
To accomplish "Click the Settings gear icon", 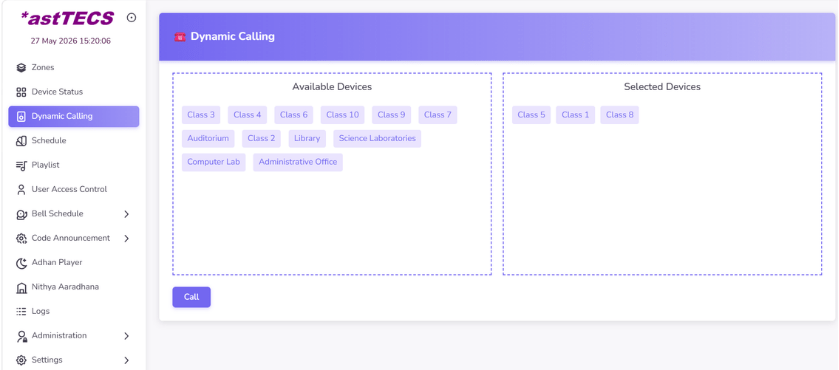I will point(21,360).
